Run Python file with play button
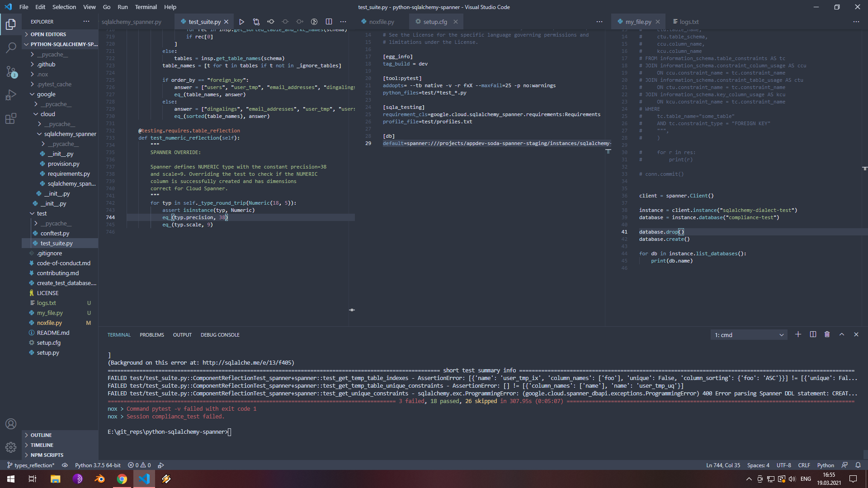868x488 pixels. pyautogui.click(x=242, y=22)
